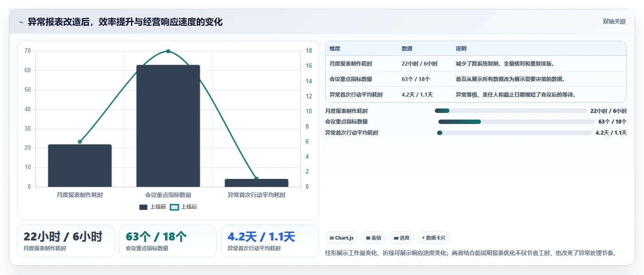Click right axis tick 18

pyautogui.click(x=309, y=51)
